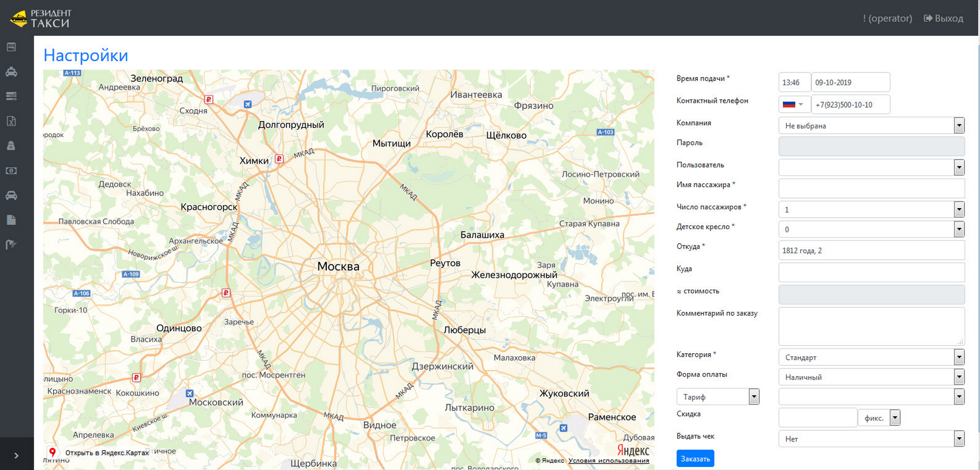Change Выдать чек from Нет
Image resolution: width=980 pixels, height=470 pixels.
[x=959, y=438]
